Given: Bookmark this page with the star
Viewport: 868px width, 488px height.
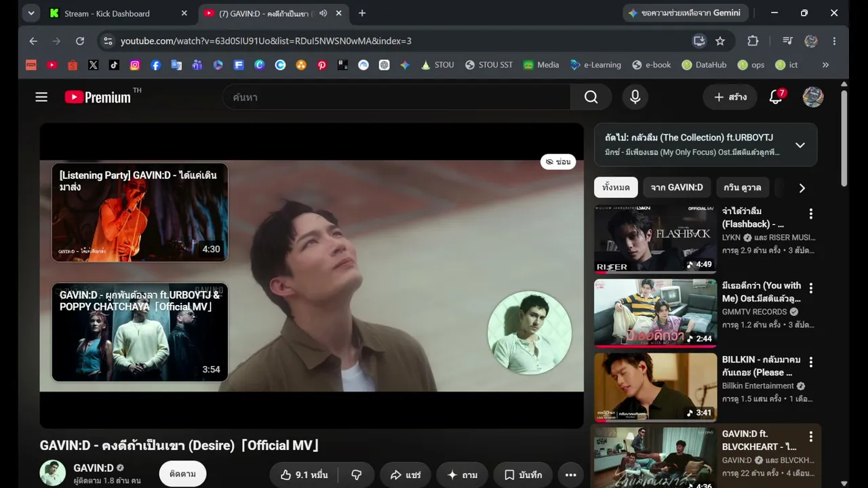Looking at the screenshot, I should pos(720,41).
